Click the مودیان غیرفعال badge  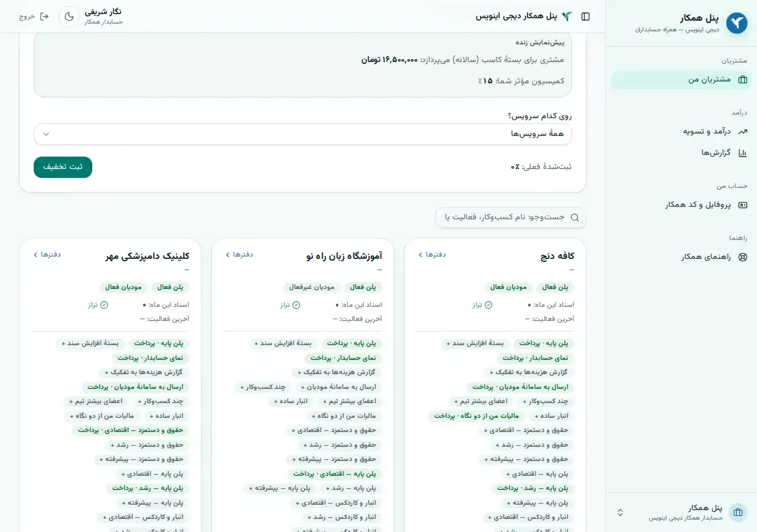tap(311, 287)
